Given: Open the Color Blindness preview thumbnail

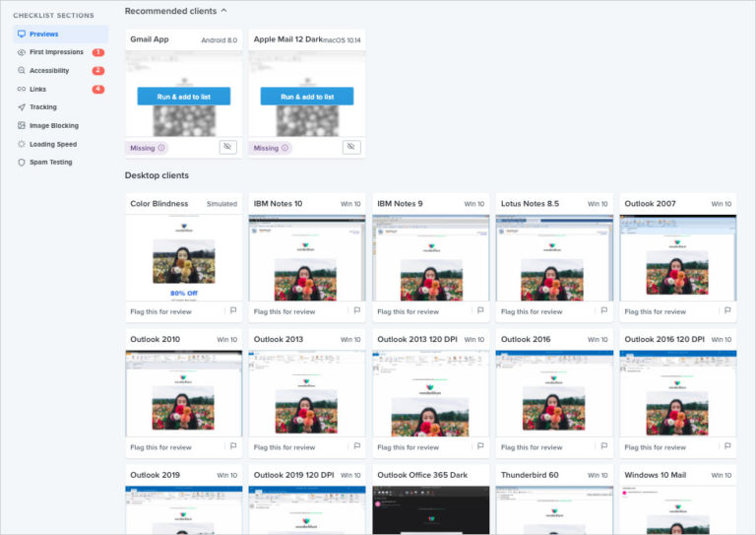Looking at the screenshot, I should [184, 258].
